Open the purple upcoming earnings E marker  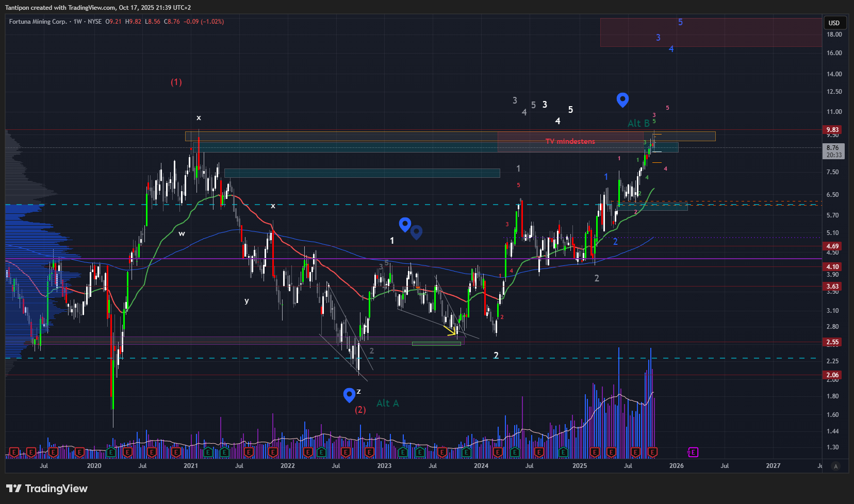tap(693, 452)
